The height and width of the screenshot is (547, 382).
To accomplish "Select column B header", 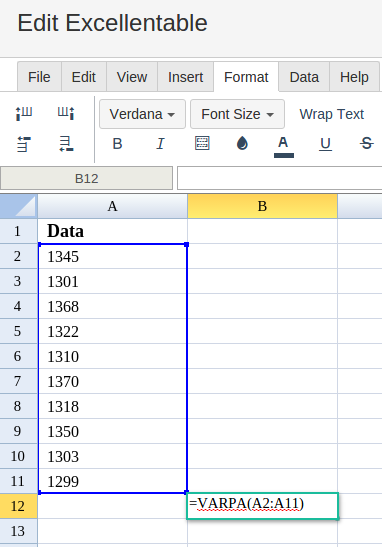I will pyautogui.click(x=262, y=206).
